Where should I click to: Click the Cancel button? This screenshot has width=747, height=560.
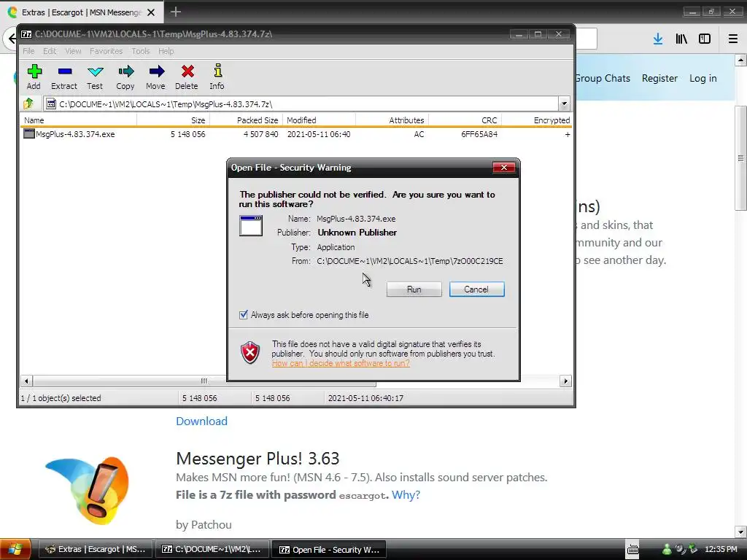coord(476,289)
